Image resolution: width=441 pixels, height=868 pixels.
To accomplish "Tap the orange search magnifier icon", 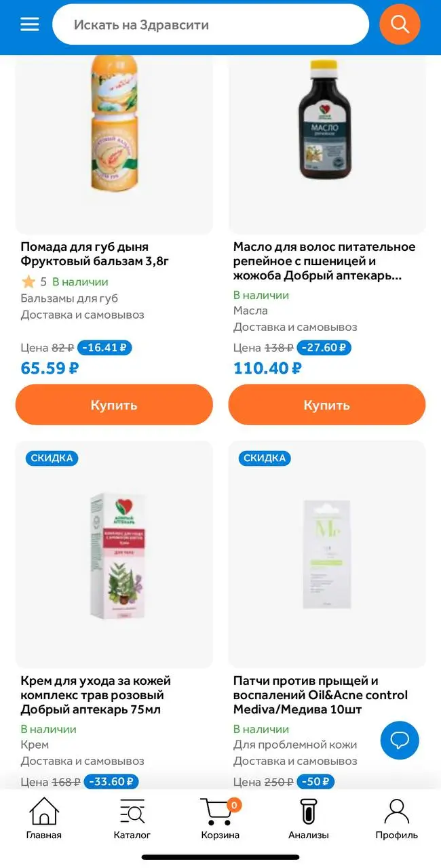I will [x=400, y=24].
